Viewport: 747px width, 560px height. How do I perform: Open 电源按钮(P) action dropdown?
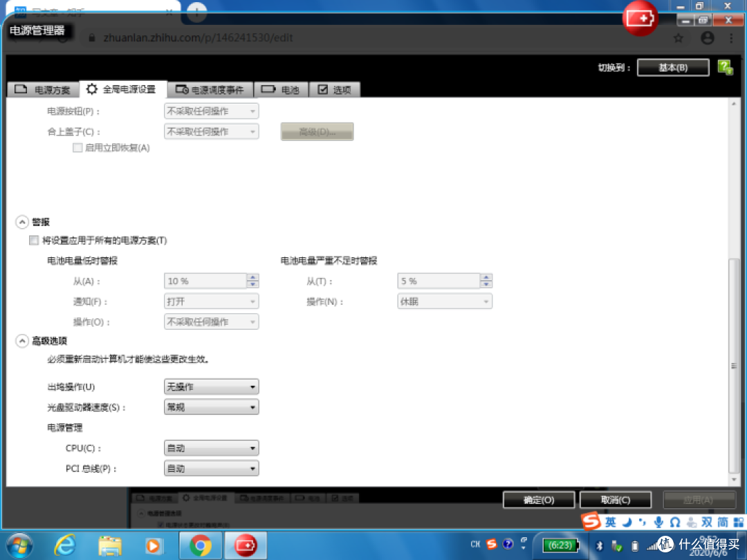(x=211, y=111)
